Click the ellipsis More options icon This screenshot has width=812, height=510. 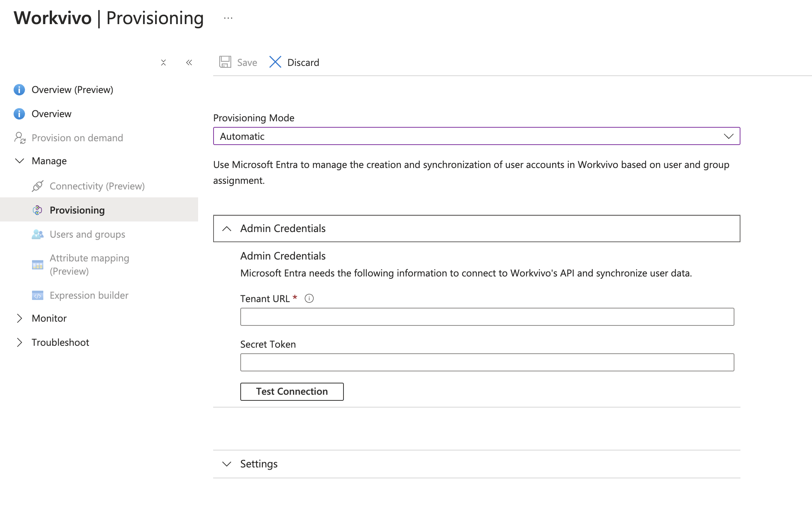click(x=228, y=18)
